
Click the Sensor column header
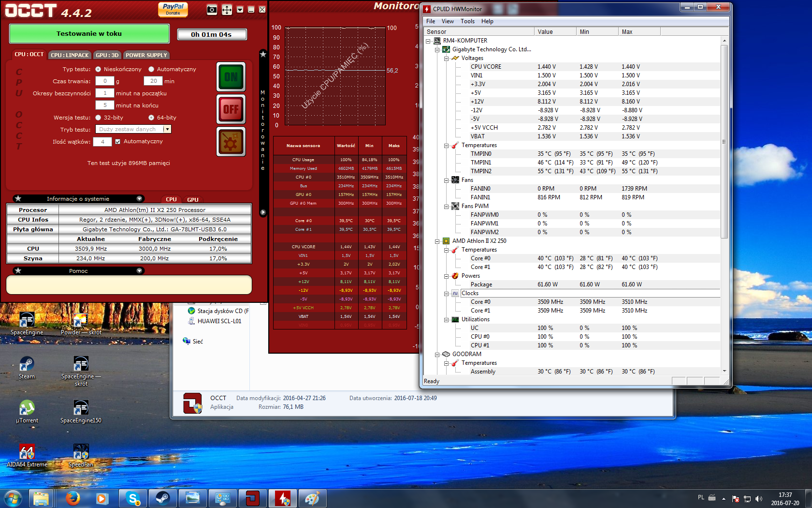pyautogui.click(x=479, y=32)
